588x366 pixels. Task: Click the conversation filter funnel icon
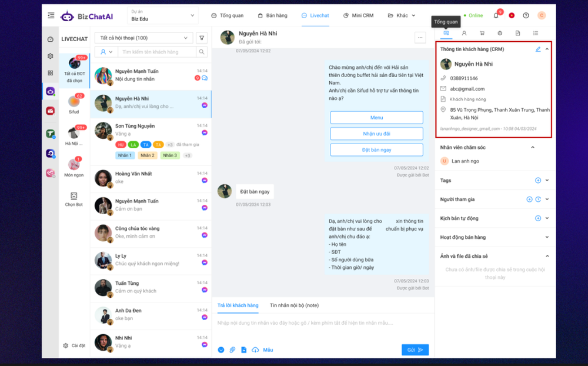click(x=202, y=38)
